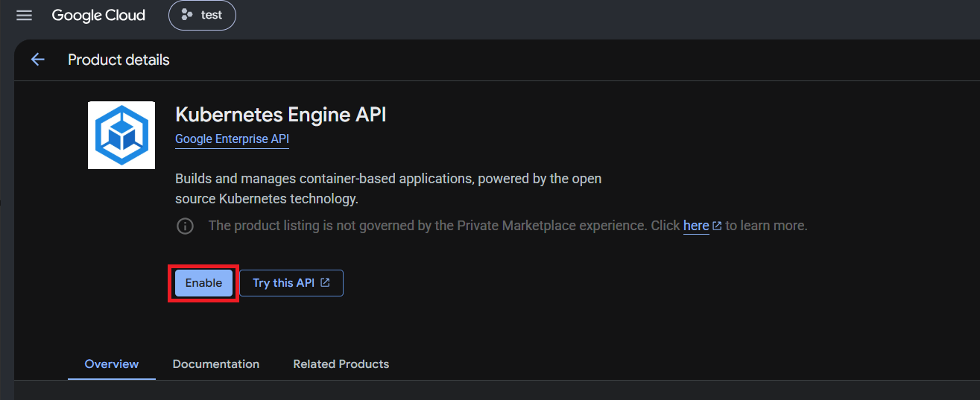
Task: Click the Kubernetes Engine API heading
Action: pos(281,115)
